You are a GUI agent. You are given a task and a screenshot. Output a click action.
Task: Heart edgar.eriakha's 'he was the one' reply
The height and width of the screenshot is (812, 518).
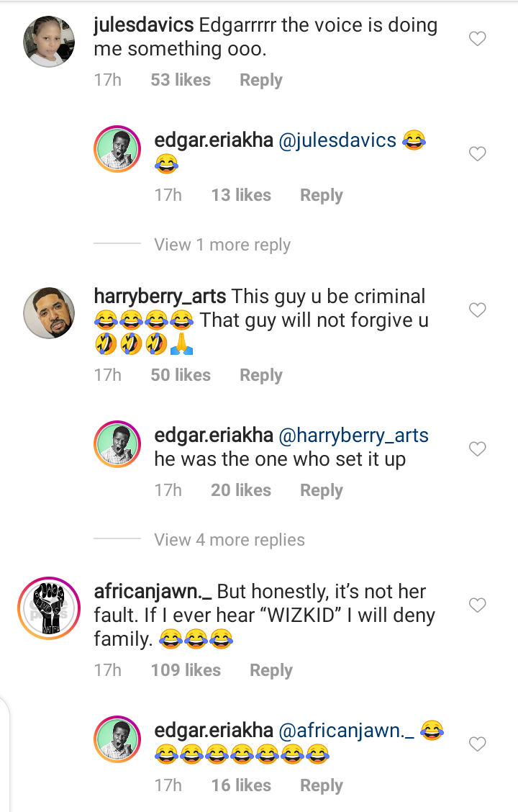(x=478, y=448)
